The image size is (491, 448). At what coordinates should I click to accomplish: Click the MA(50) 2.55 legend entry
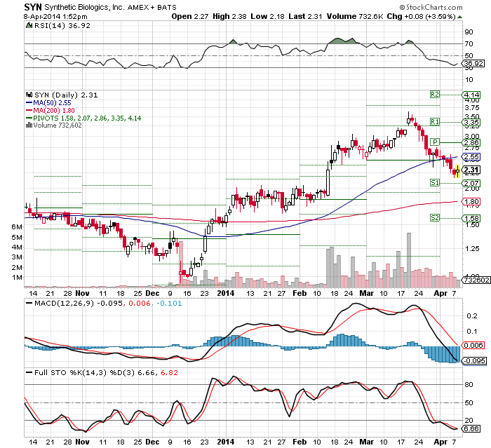pos(48,102)
